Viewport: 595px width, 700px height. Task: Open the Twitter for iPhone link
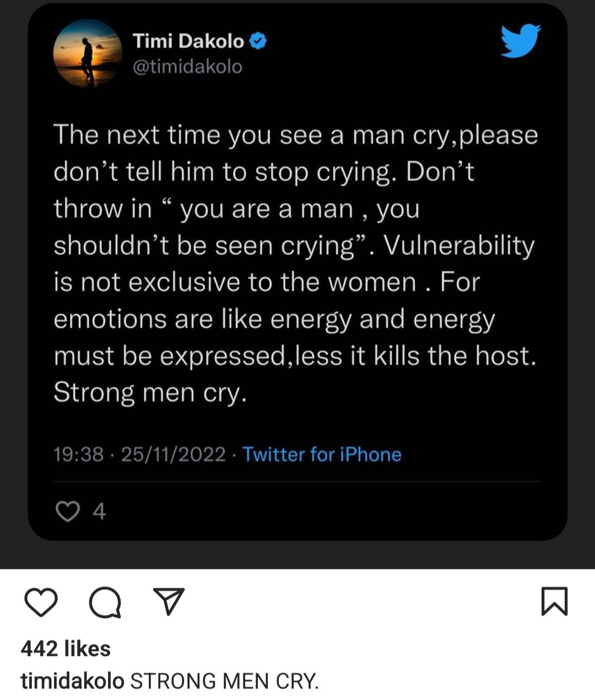coord(322,454)
